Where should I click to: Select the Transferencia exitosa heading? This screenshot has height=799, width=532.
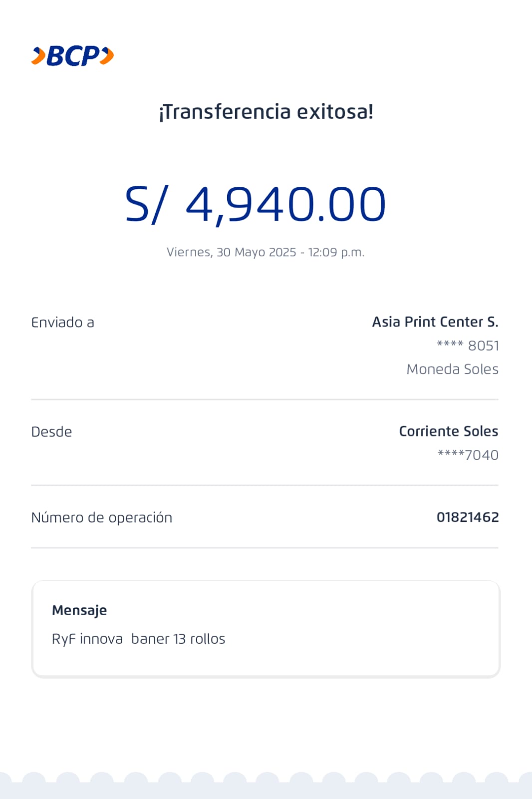(266, 112)
